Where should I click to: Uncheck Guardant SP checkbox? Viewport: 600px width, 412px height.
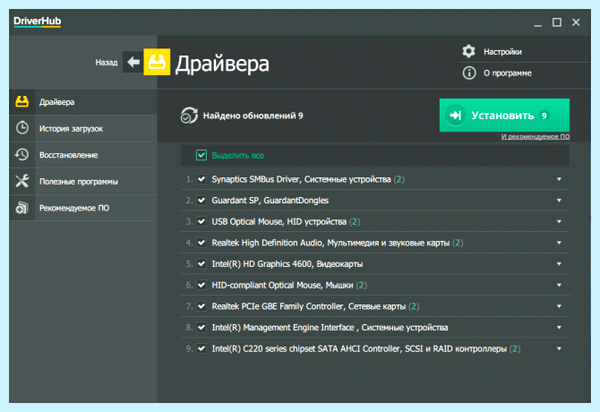[201, 200]
